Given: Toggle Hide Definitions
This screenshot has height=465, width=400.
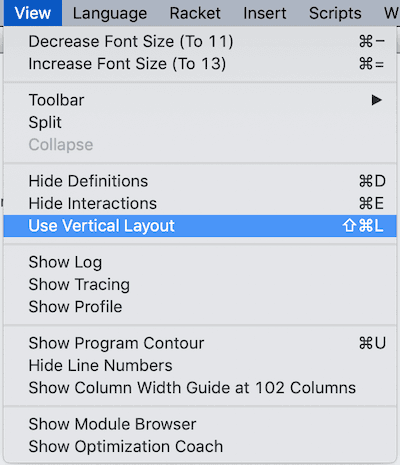Looking at the screenshot, I should pos(200,181).
